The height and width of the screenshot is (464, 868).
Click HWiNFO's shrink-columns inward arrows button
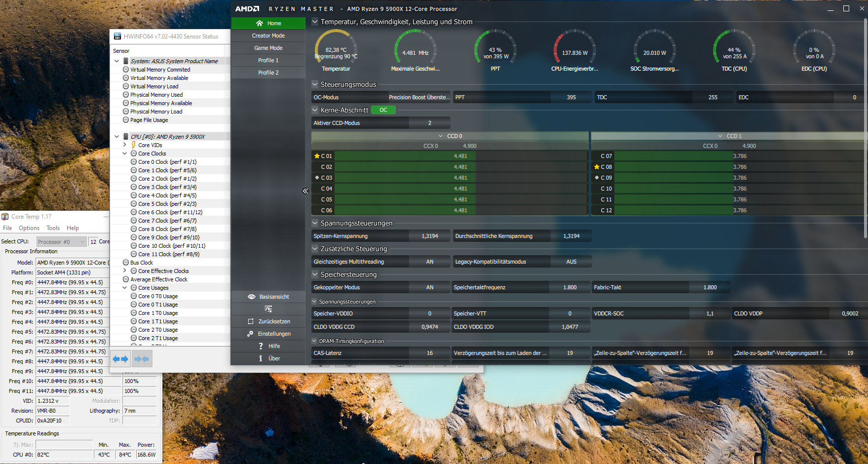pos(142,359)
